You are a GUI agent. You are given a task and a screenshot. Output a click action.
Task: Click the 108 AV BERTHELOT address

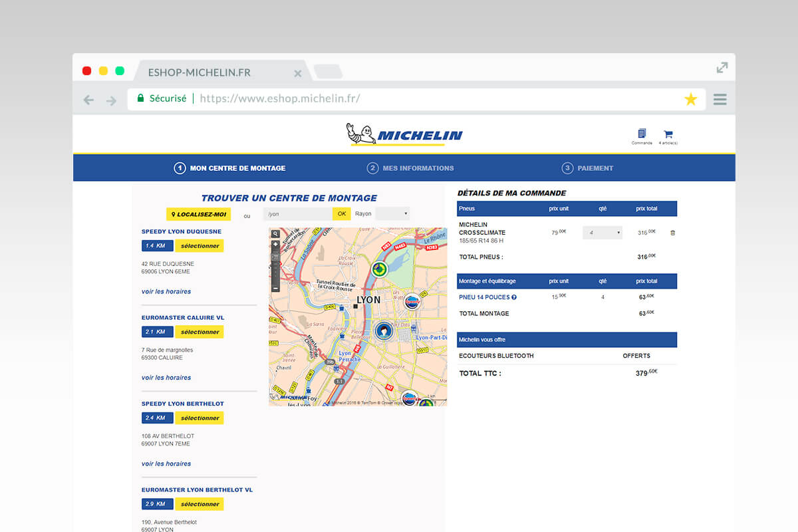click(168, 436)
